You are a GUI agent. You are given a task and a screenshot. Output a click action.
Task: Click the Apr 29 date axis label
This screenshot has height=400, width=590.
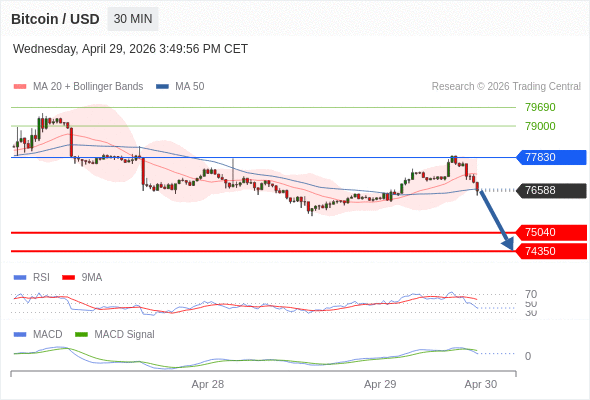click(380, 384)
